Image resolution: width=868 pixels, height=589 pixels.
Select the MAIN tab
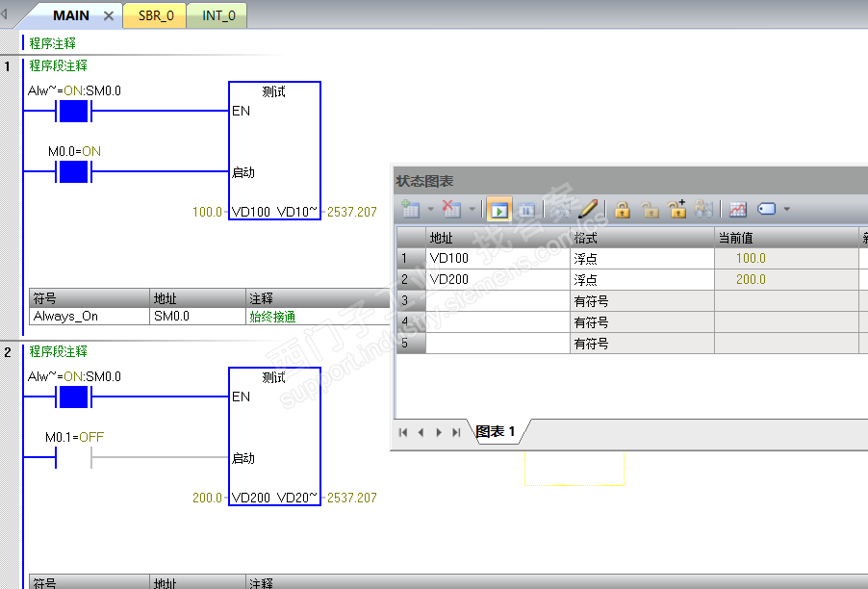pyautogui.click(x=71, y=15)
